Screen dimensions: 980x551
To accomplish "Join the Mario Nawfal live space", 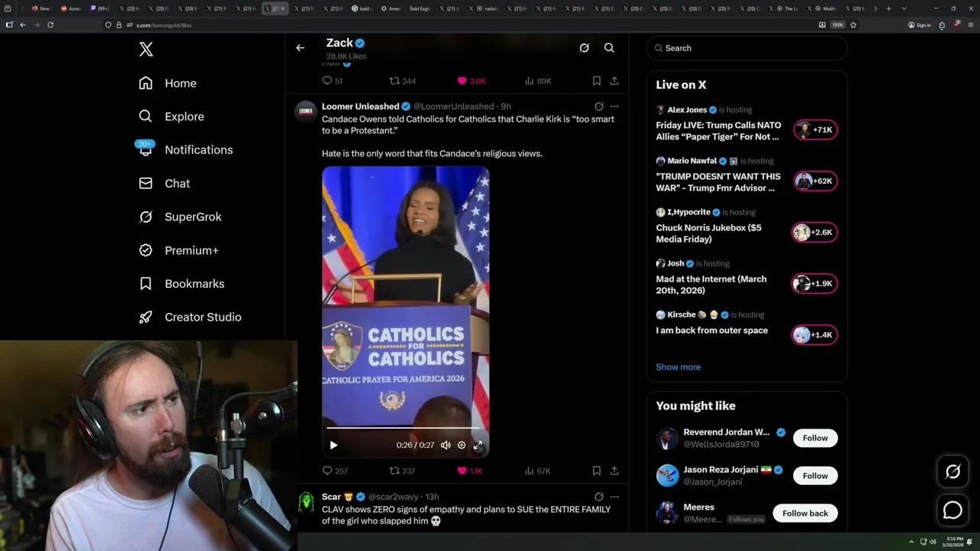I will pyautogui.click(x=719, y=182).
